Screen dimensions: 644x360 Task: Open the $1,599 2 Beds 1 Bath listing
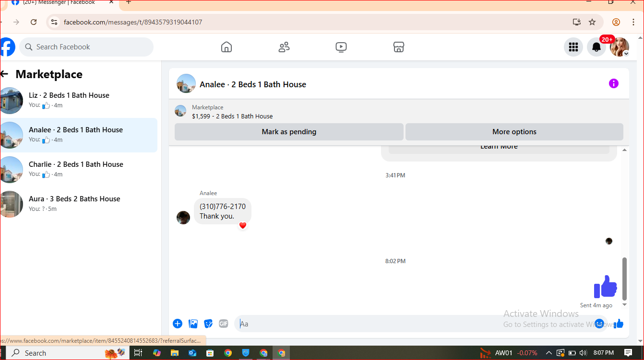(x=232, y=116)
